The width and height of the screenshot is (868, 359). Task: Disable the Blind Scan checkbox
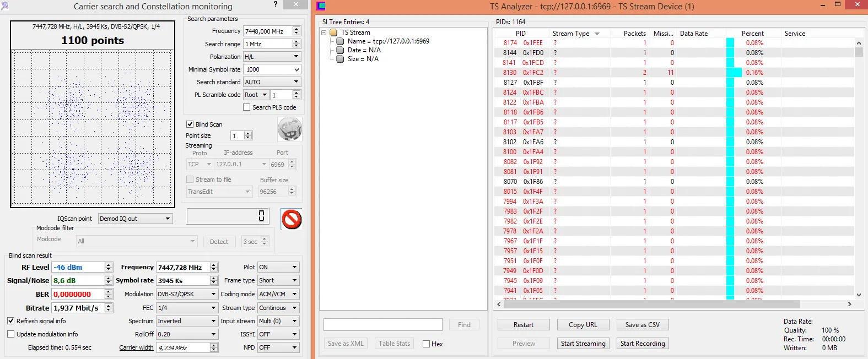point(190,124)
